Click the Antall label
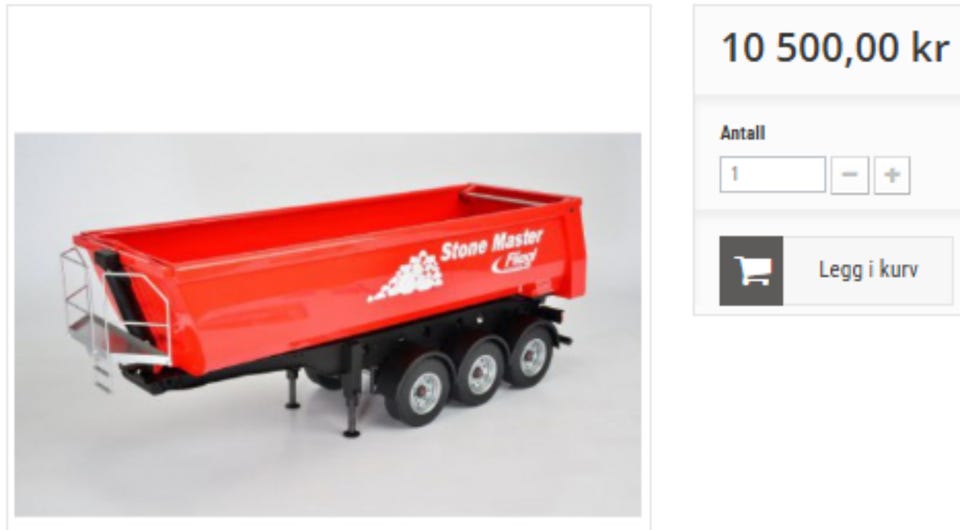This screenshot has width=960, height=530. (743, 133)
